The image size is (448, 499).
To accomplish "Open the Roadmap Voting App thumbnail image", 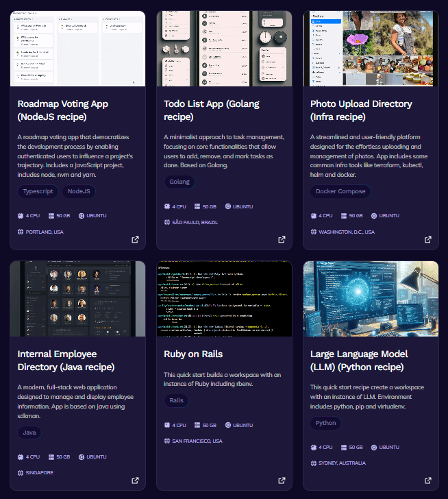I will (x=77, y=49).
